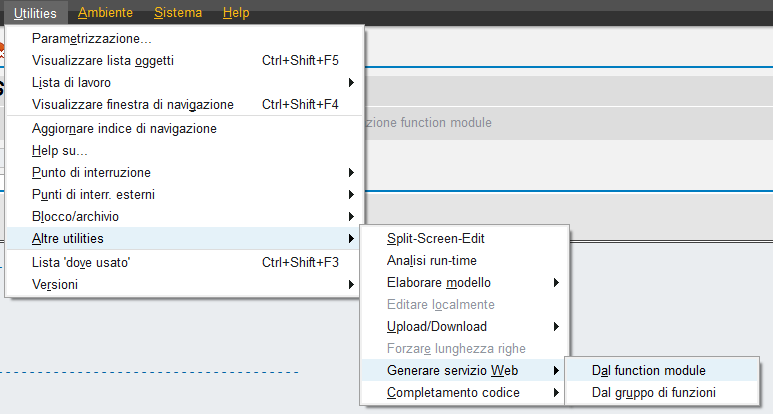The image size is (773, 414).
Task: Choose Analisi run-time
Action: (x=465, y=260)
